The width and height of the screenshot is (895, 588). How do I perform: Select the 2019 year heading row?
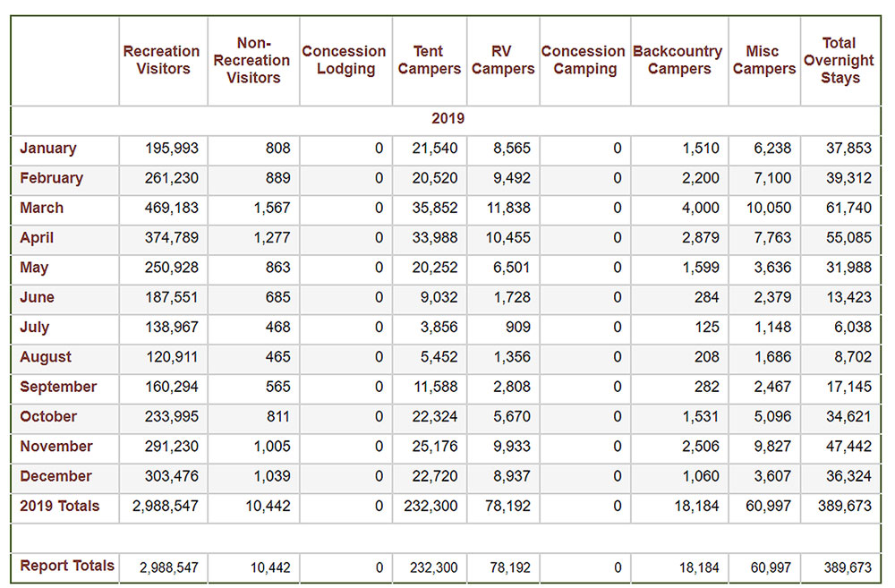tap(447, 119)
